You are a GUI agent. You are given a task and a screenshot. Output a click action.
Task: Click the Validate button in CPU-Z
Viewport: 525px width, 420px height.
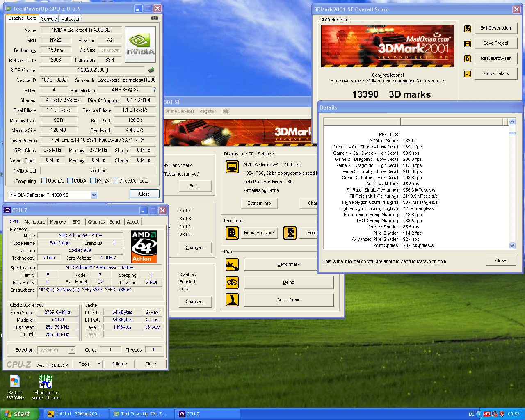click(119, 364)
